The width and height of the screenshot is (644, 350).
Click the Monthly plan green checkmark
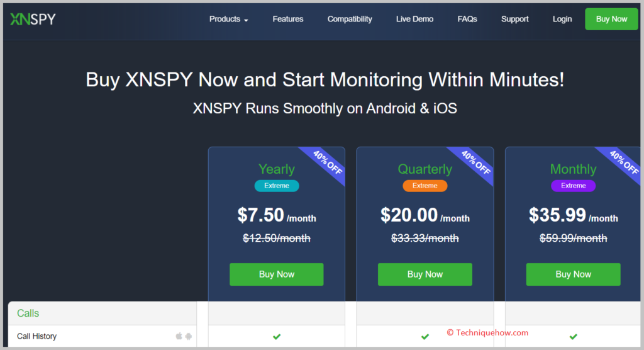point(574,336)
